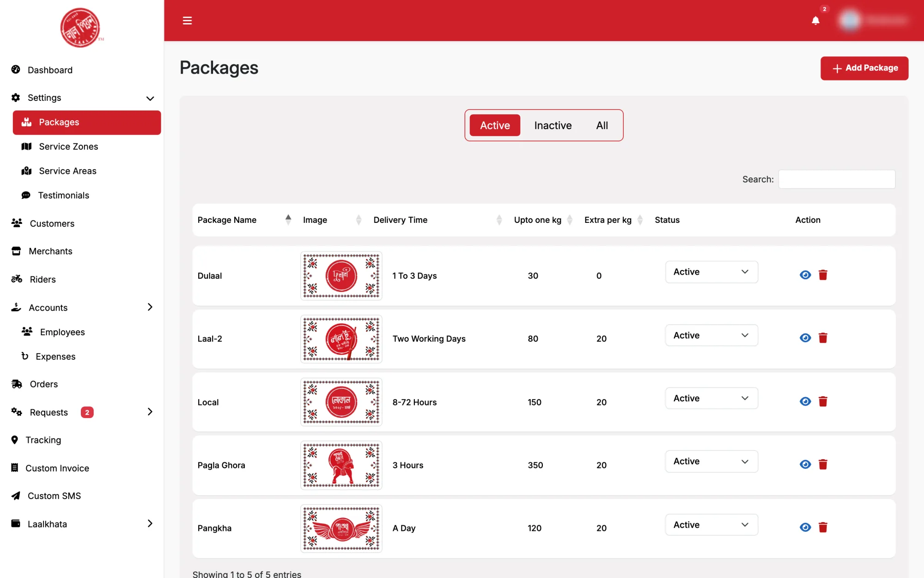View Local package via eye icon
Screen dimensions: 924x578
coord(805,401)
